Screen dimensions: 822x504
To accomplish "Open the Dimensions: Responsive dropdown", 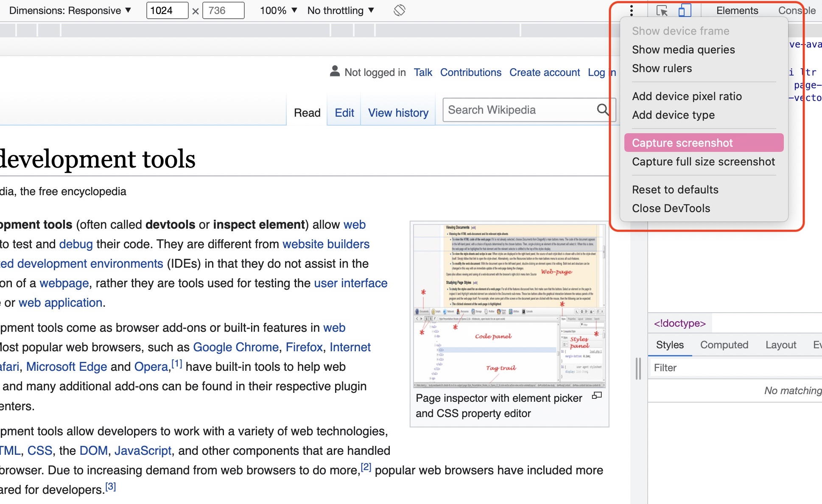I will click(x=70, y=10).
